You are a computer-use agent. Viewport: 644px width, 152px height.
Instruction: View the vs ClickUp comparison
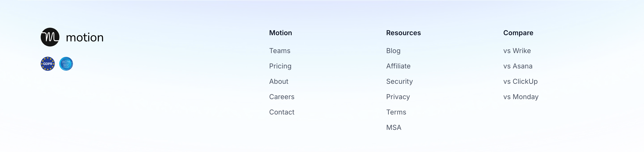pos(520,81)
